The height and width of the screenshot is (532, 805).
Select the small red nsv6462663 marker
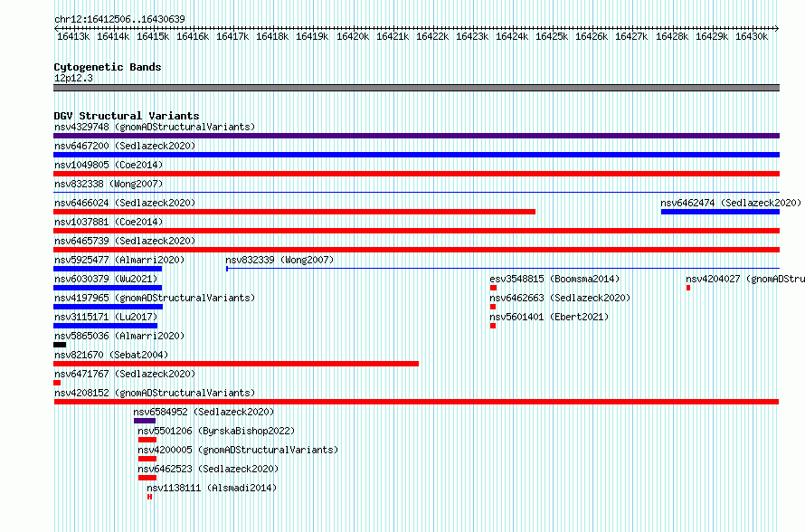point(493,307)
